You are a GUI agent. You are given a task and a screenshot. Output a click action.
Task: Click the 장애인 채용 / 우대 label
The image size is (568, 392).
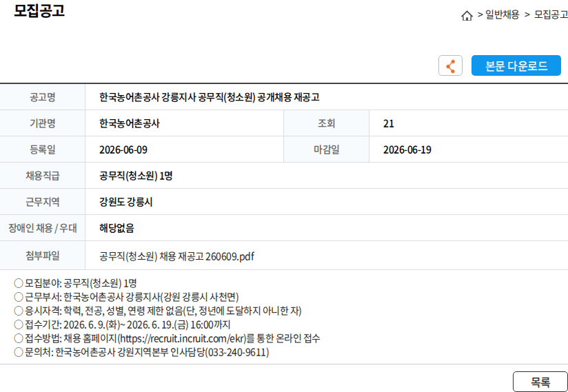pyautogui.click(x=42, y=228)
